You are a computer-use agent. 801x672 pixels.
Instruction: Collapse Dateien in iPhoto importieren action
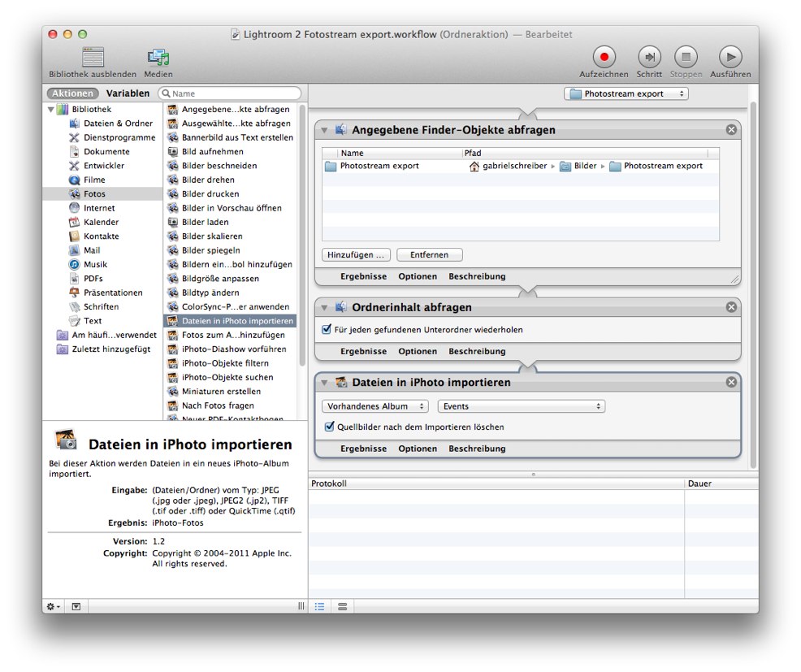[324, 383]
